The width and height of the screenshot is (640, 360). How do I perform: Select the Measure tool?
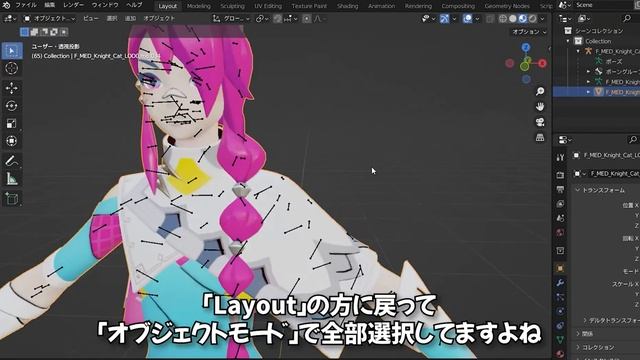pos(11,179)
